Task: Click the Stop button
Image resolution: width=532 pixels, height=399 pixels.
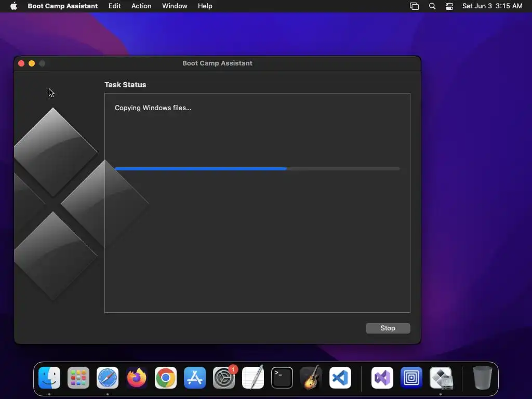Action: [388, 328]
